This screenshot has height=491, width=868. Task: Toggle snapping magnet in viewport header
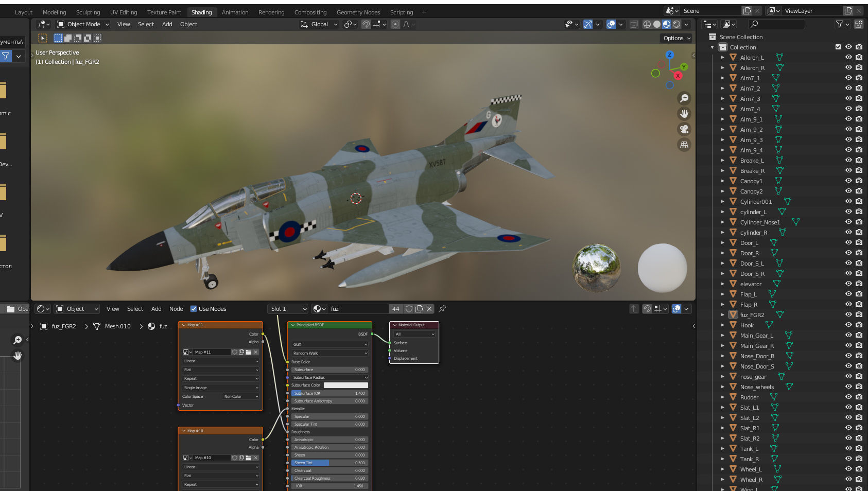[x=366, y=24]
